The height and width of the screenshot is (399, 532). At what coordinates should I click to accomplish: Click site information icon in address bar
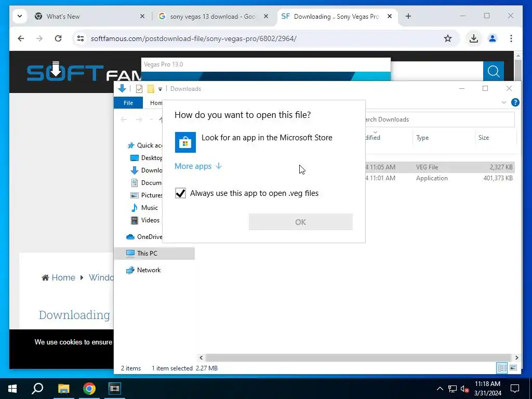(x=81, y=38)
